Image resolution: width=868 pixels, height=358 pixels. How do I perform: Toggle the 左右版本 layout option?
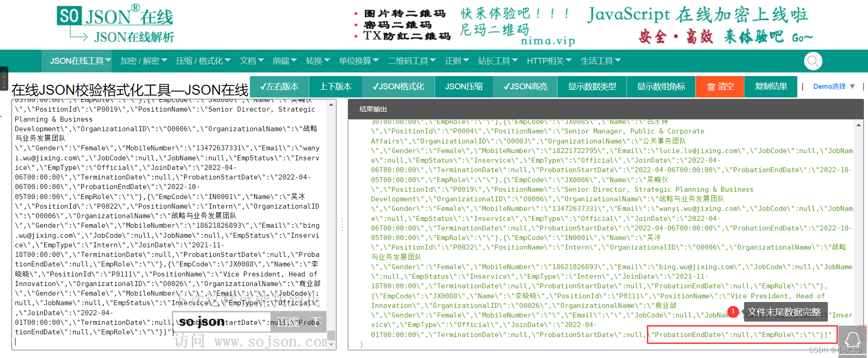(x=279, y=87)
